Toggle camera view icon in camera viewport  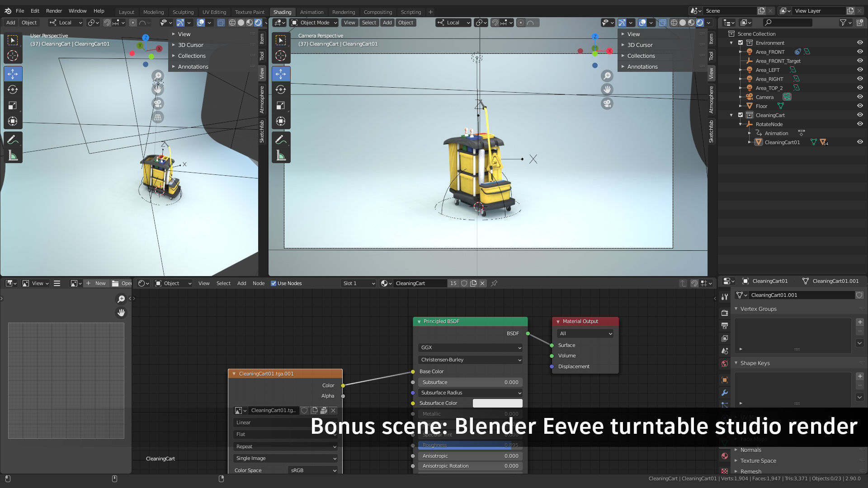click(607, 103)
